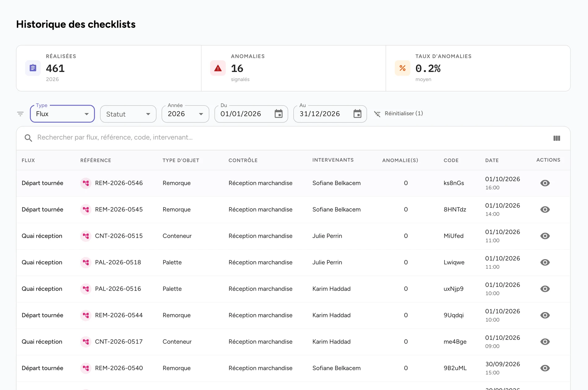View details of REM-2026-0545 via eye icon
The width and height of the screenshot is (588, 390).
click(545, 210)
